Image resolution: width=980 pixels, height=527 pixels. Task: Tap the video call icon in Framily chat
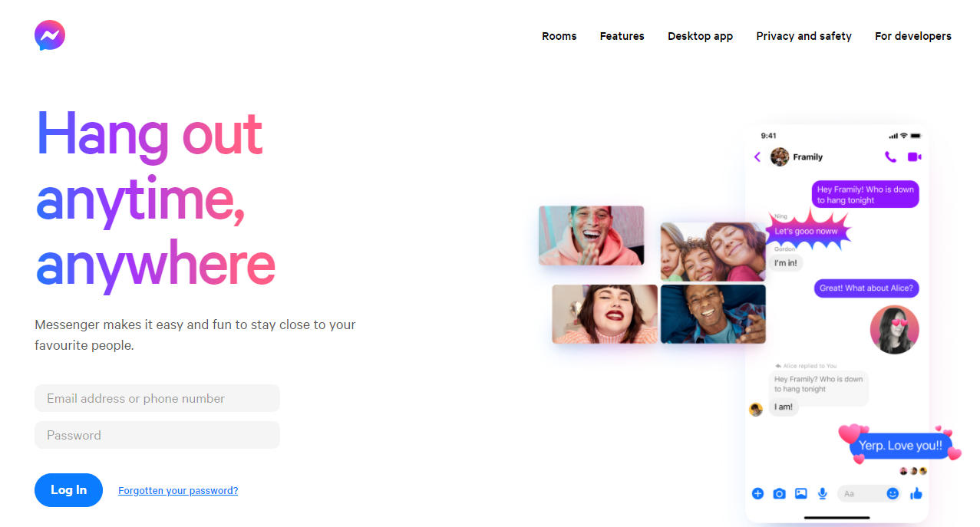pos(914,156)
